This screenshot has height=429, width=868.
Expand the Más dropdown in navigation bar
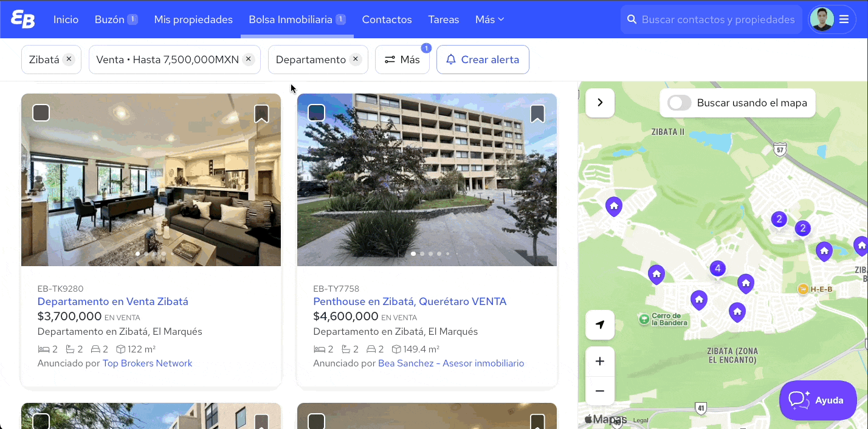[x=490, y=19]
